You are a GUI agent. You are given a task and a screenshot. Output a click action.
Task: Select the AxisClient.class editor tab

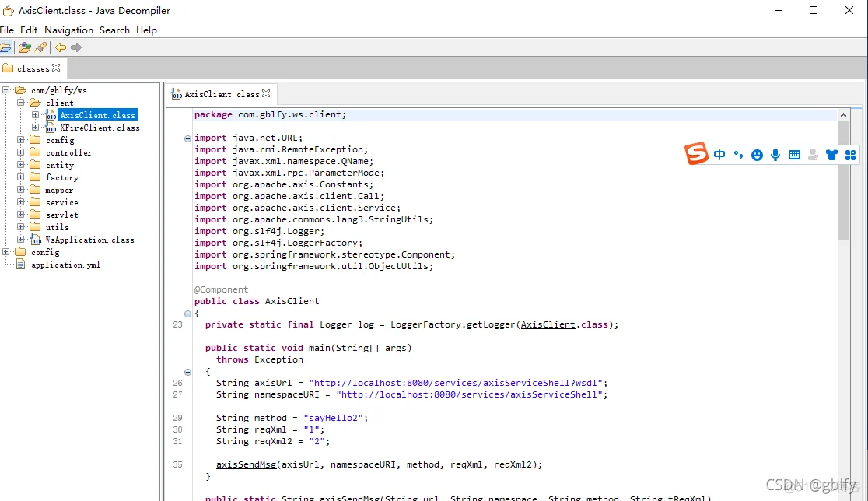[222, 94]
